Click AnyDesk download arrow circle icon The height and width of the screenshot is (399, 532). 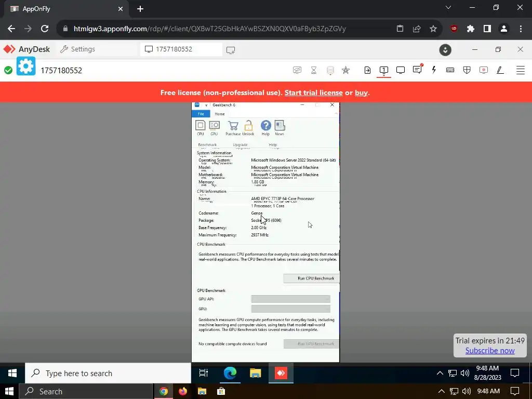pyautogui.click(x=445, y=50)
